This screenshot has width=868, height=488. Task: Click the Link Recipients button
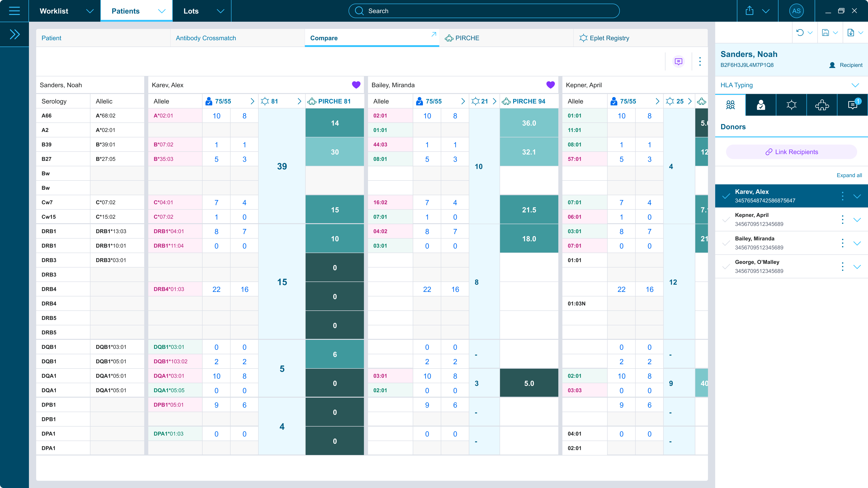click(x=791, y=152)
